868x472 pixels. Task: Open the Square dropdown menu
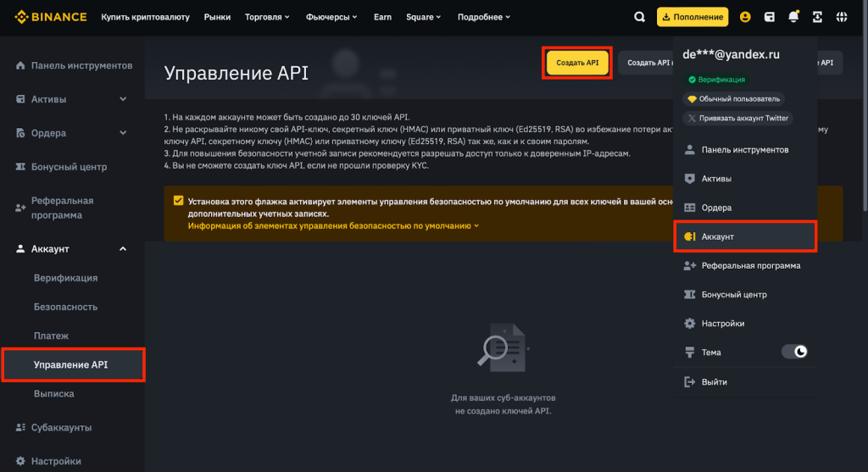(424, 17)
